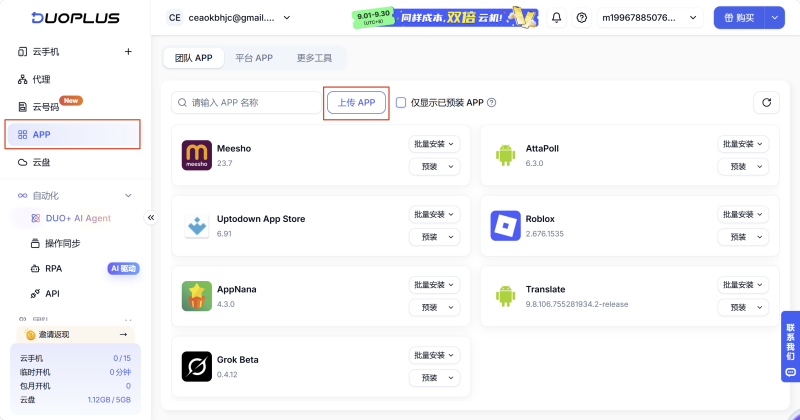Viewport: 800px width, 420px height.
Task: Click the info icon beside 仅显示已预装 APP
Action: tap(491, 103)
